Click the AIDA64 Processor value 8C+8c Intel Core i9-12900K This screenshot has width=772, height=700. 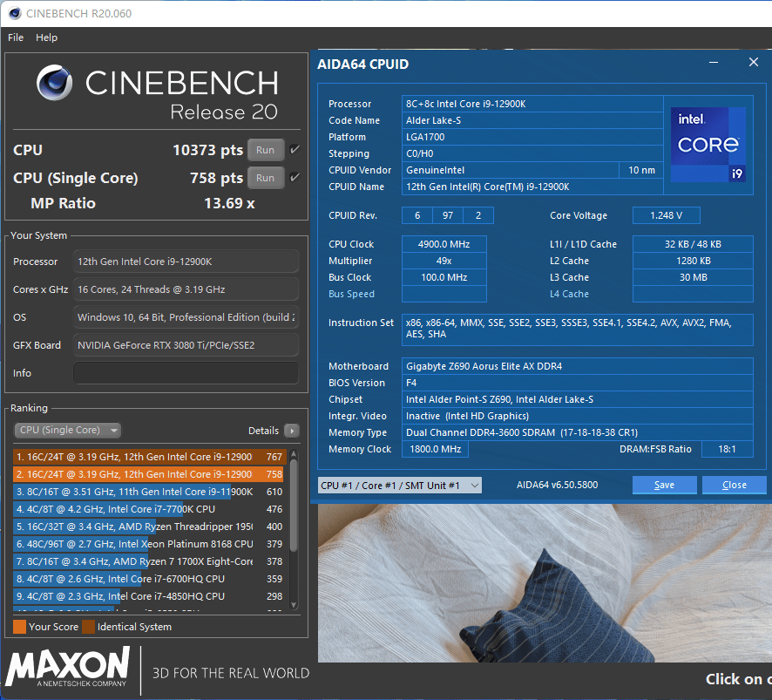tap(532, 104)
